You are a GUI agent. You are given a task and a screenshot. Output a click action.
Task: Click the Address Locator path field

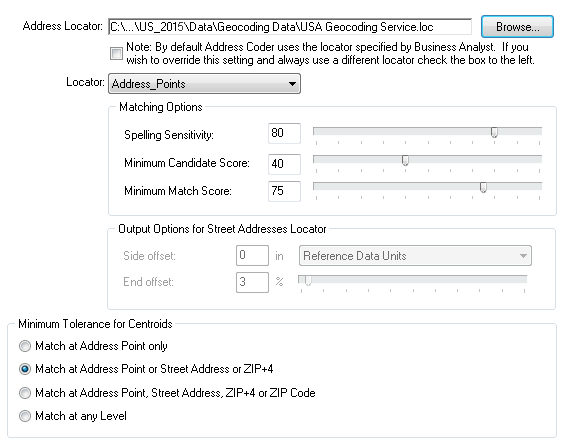tap(290, 27)
